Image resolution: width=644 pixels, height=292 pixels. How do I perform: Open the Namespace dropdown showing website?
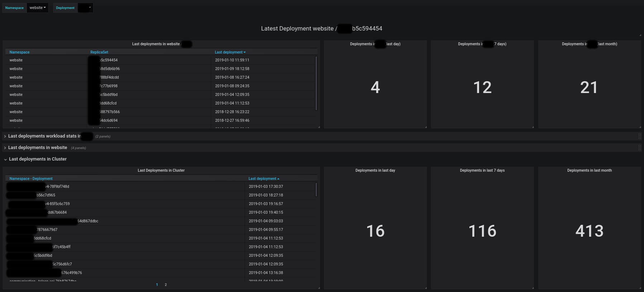click(x=38, y=8)
